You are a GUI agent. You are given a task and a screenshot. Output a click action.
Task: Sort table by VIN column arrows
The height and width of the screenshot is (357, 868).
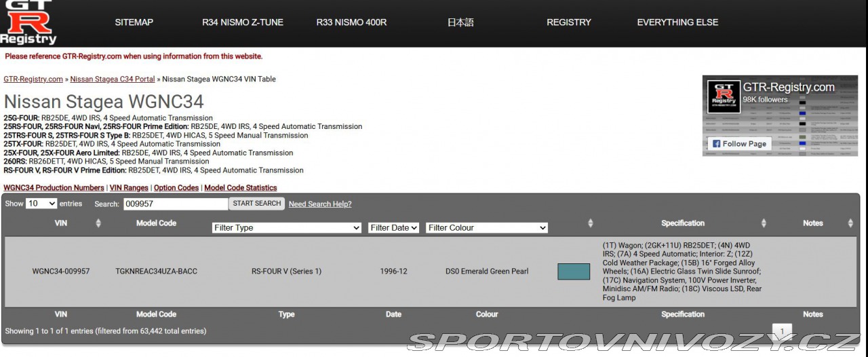pos(98,223)
